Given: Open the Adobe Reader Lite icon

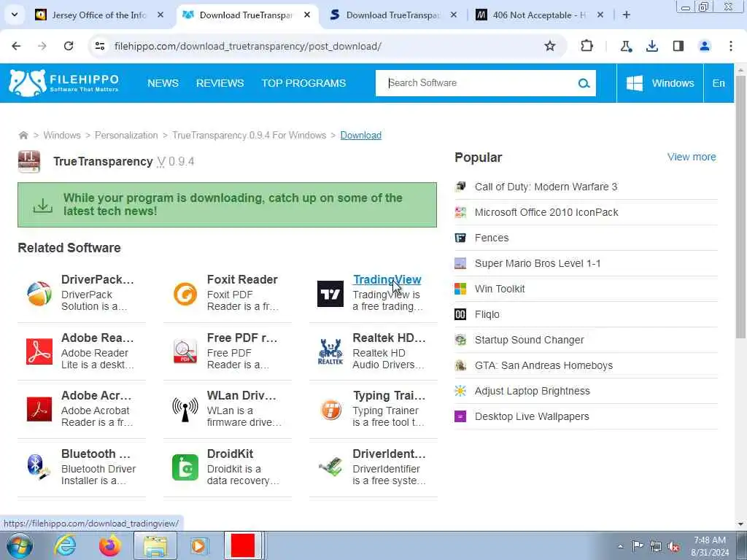Looking at the screenshot, I should click(x=39, y=351).
